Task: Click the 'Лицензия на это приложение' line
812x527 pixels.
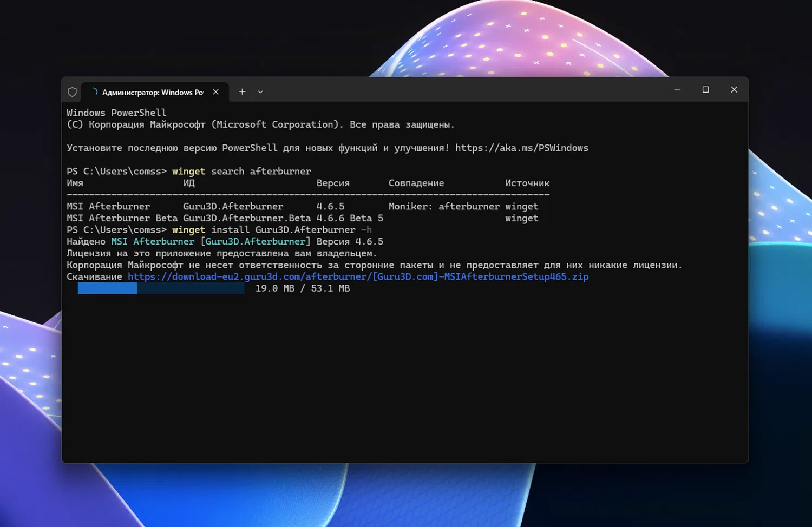Action: click(x=221, y=253)
